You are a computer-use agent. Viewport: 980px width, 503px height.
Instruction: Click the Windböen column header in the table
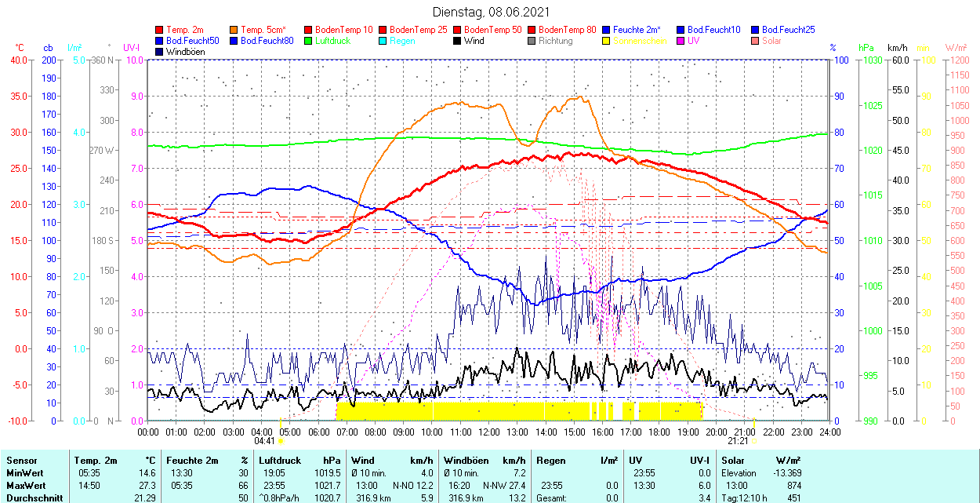coord(466,461)
